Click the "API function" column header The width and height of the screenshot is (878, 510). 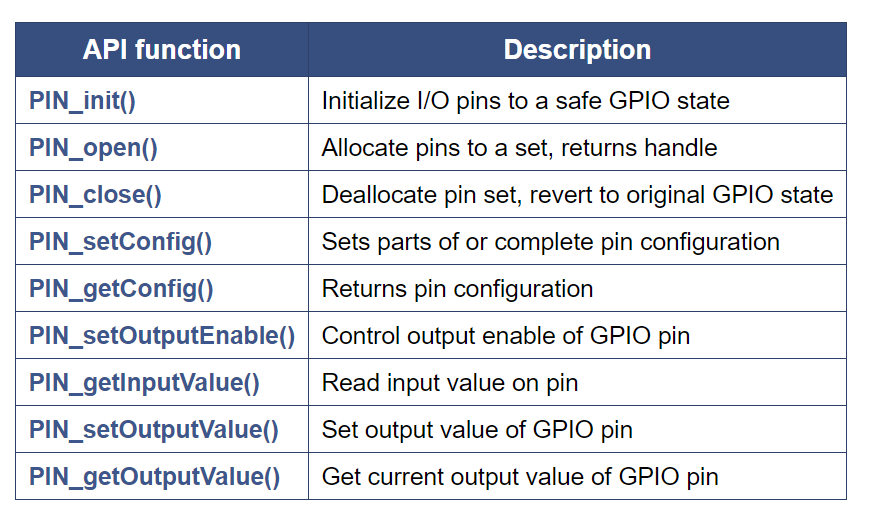point(161,50)
